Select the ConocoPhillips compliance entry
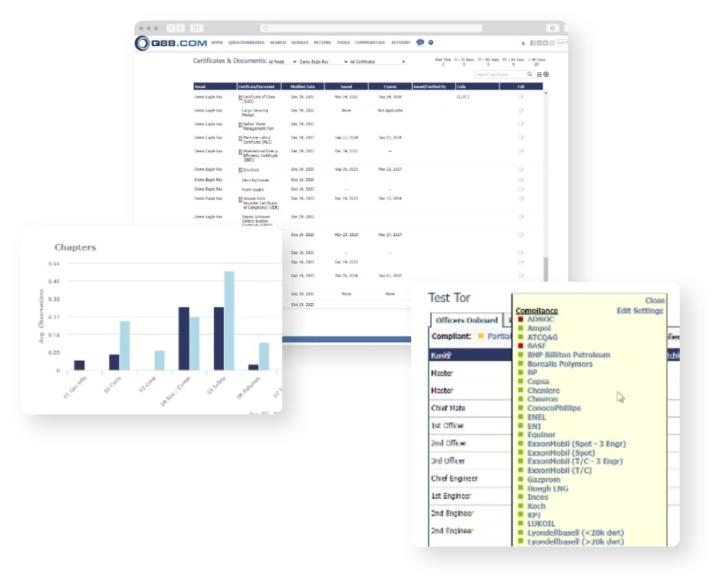The image size is (721, 588). 554,408
